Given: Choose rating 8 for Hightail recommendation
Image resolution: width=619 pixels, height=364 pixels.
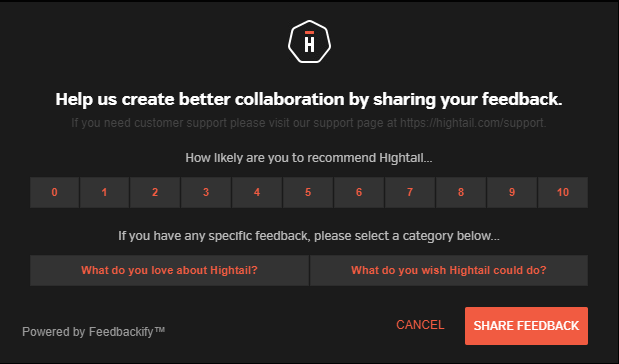Looking at the screenshot, I should coord(461,192).
